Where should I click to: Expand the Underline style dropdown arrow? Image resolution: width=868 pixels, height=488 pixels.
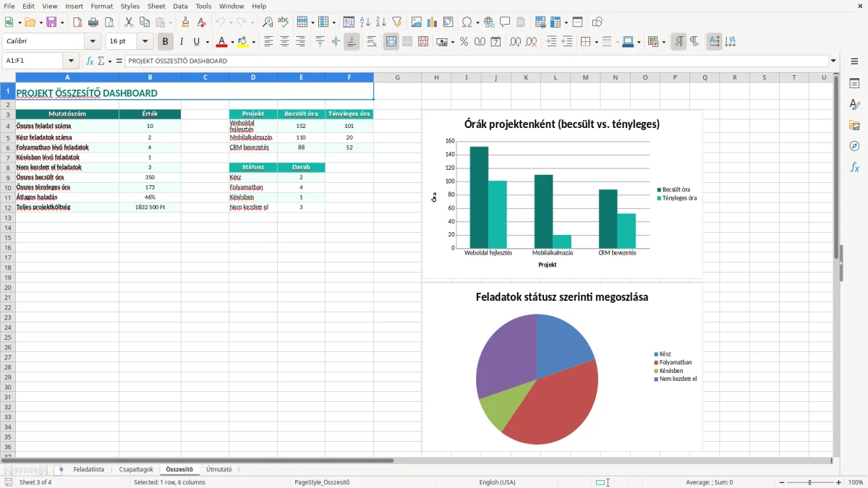[x=207, y=42]
